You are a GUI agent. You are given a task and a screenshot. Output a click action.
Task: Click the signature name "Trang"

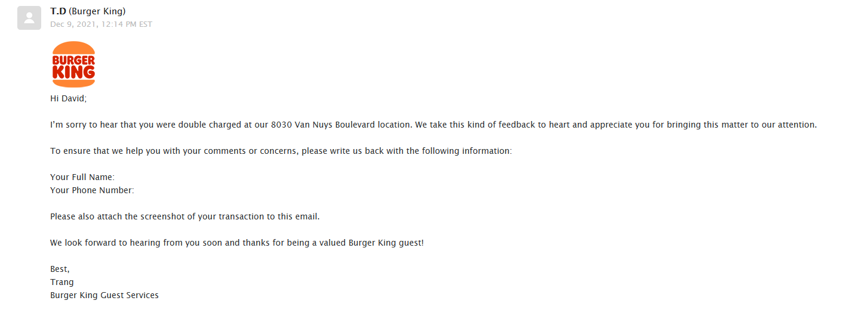click(62, 282)
